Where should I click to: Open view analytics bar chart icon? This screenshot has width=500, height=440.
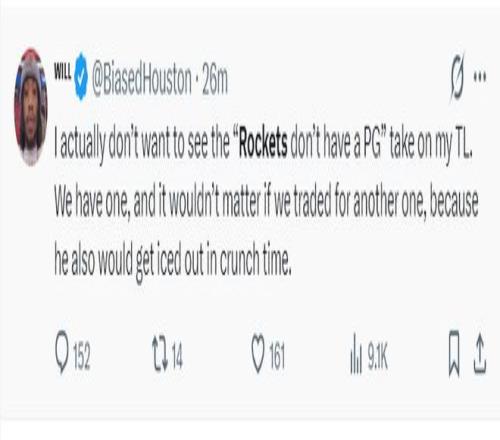tap(356, 353)
